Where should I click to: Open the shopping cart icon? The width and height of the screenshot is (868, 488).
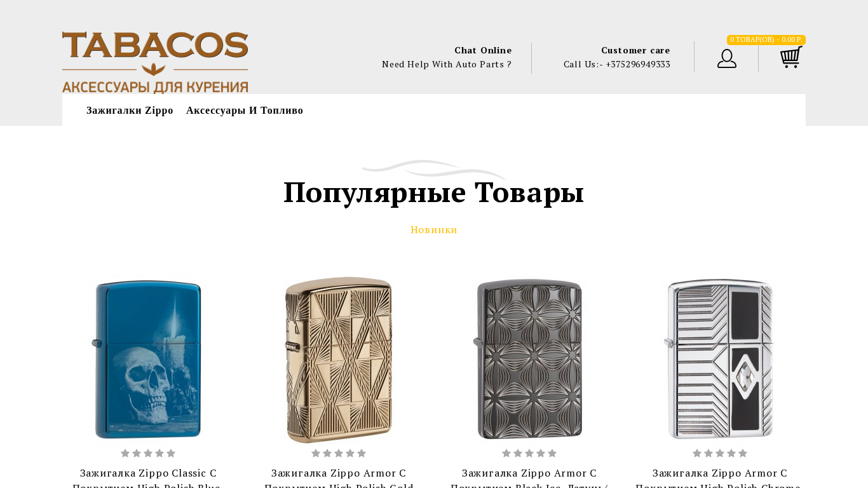tap(791, 57)
